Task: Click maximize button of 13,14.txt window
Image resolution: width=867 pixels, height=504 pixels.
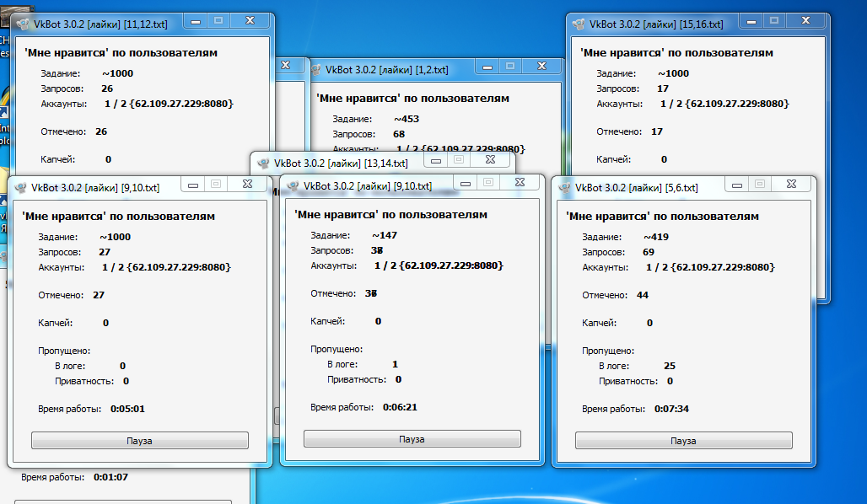Action: pyautogui.click(x=459, y=159)
